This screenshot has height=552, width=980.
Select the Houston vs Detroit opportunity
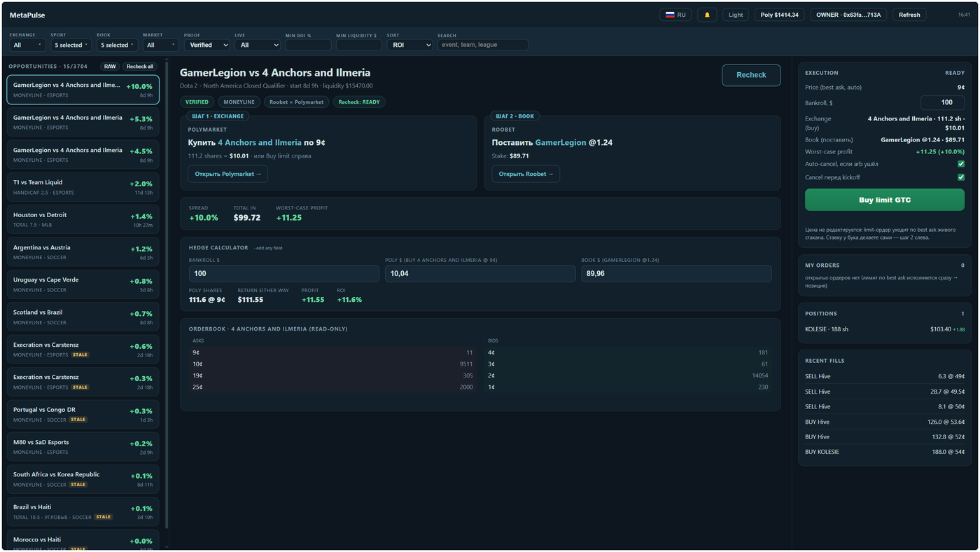pos(83,219)
